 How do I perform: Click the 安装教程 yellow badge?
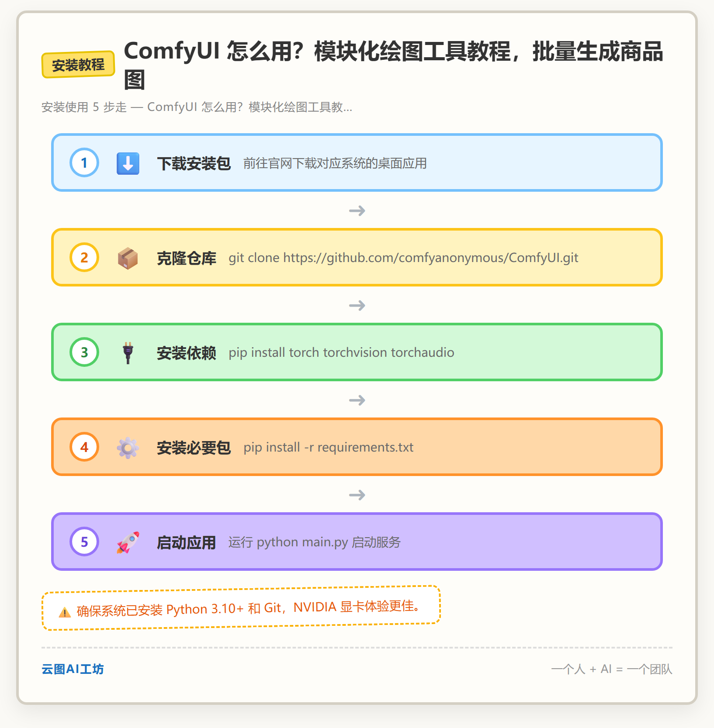coord(78,65)
